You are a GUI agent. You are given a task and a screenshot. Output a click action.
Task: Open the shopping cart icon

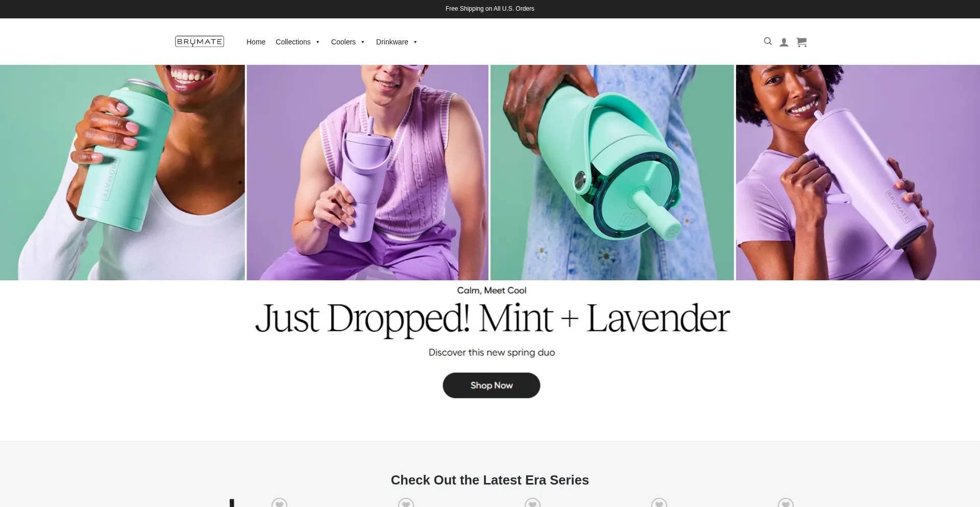click(x=801, y=42)
